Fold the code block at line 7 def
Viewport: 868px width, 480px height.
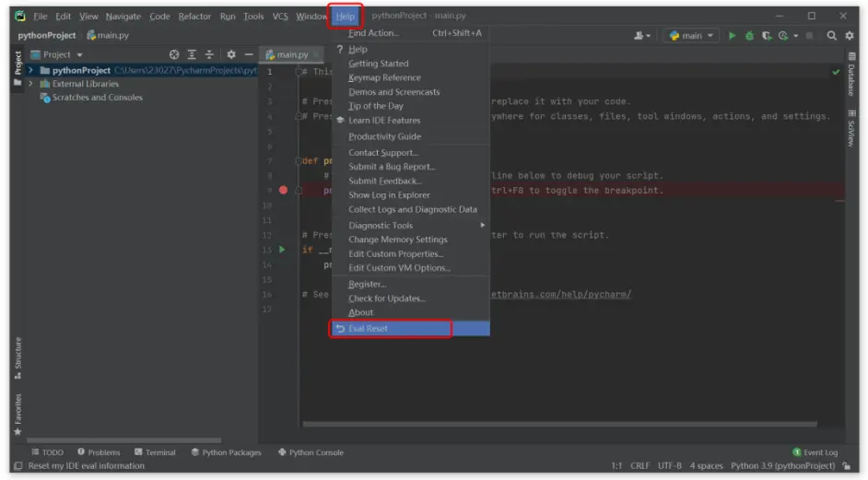299,161
